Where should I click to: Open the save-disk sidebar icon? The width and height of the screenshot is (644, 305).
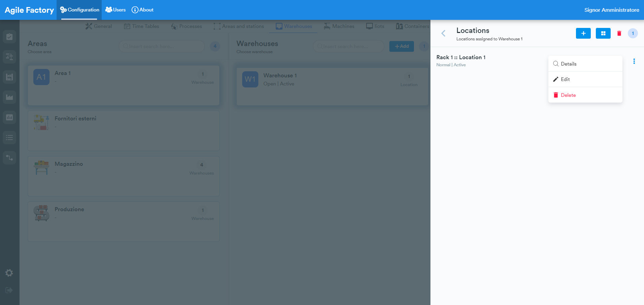pyautogui.click(x=9, y=77)
